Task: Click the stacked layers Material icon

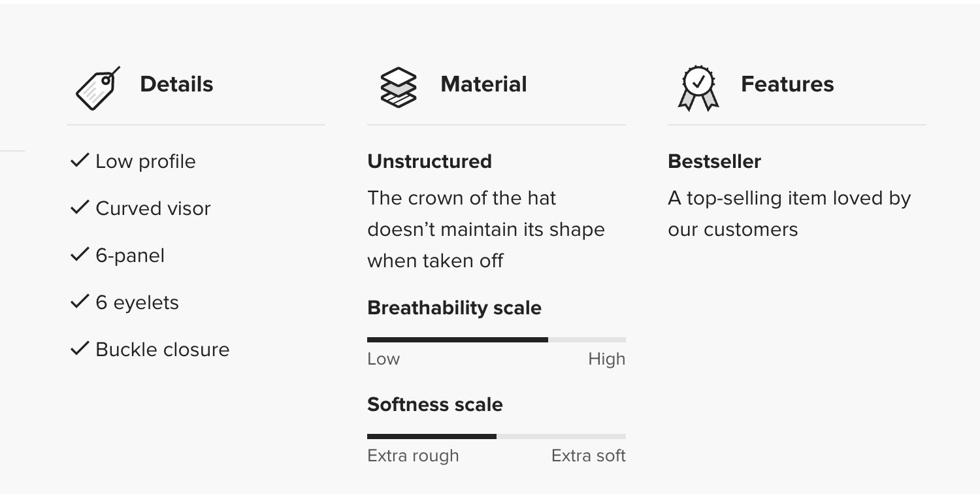Action: (398, 87)
